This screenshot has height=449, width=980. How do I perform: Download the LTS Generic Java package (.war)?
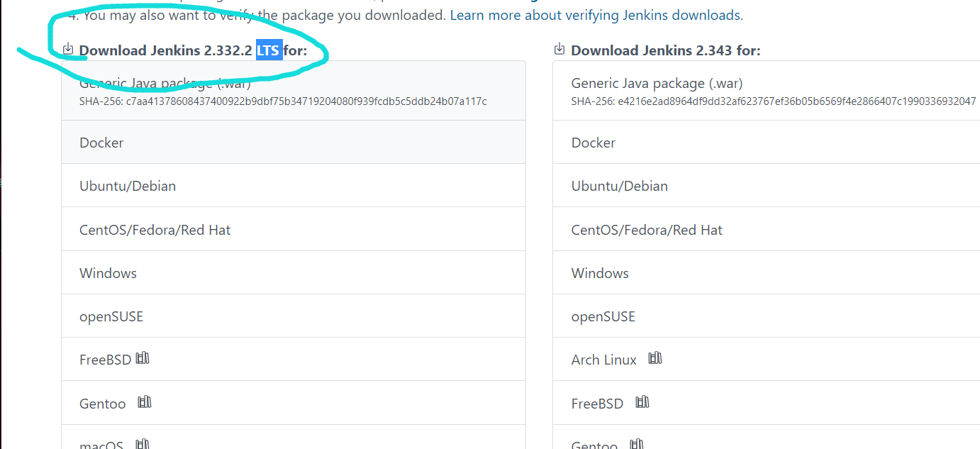coord(294,91)
